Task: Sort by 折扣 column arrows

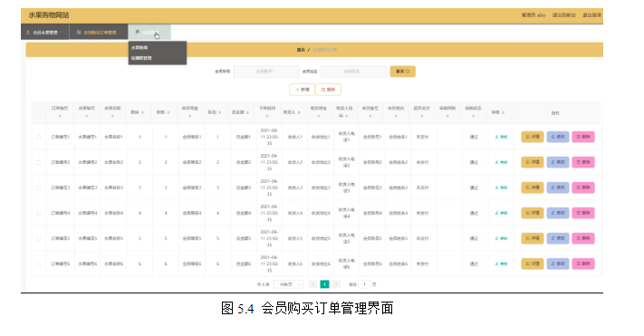Action: click(x=220, y=112)
